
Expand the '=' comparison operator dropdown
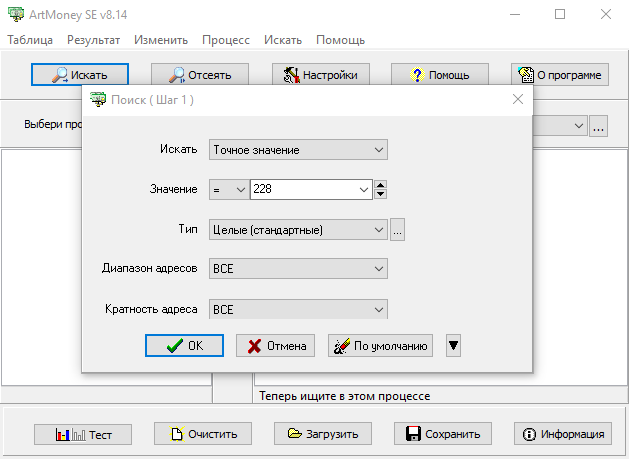(x=228, y=189)
